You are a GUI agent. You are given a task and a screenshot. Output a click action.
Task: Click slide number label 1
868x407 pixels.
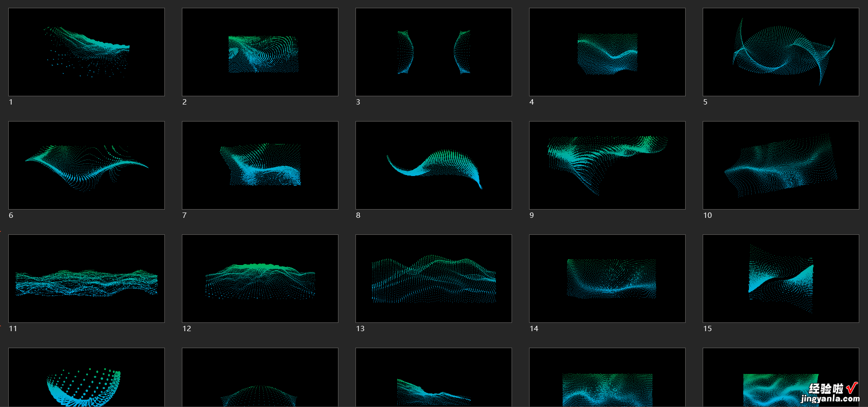pos(11,102)
